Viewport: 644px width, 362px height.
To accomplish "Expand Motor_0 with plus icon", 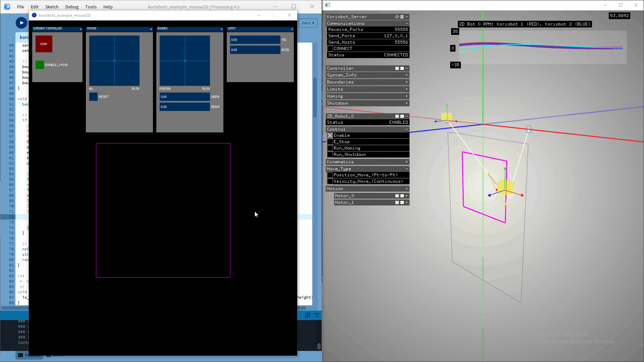I will click(407, 196).
